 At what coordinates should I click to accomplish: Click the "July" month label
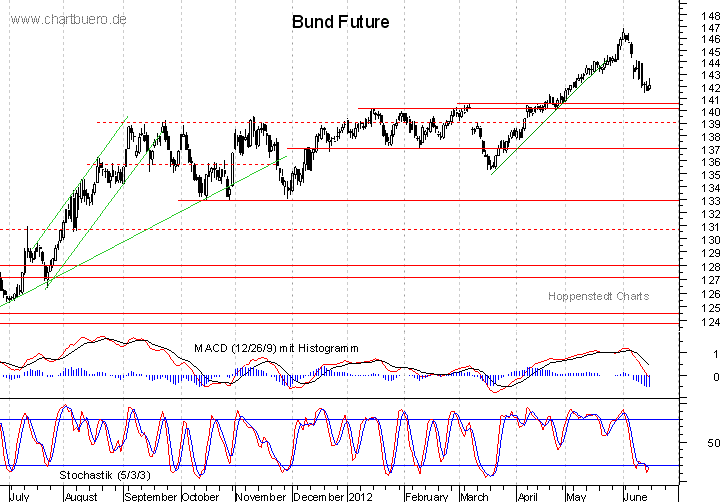click(x=19, y=496)
